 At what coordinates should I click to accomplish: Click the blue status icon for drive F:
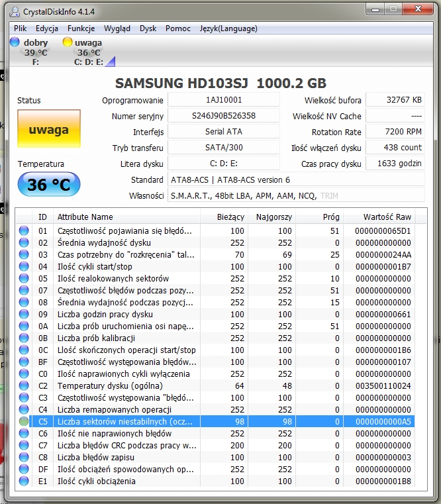(15, 42)
